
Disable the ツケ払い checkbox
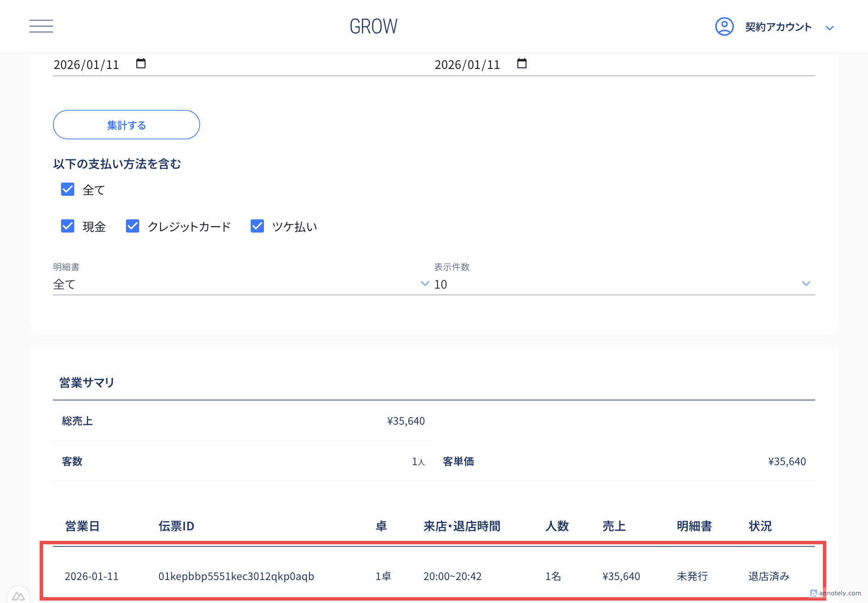(x=257, y=226)
